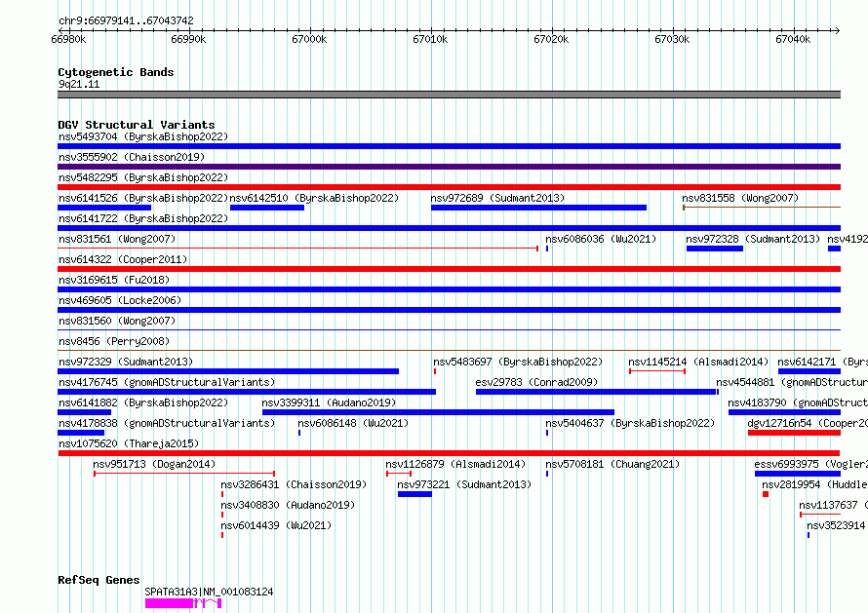Select the nsv1075620 (Thareja2015) variant label
The image size is (868, 613).
(x=129, y=443)
